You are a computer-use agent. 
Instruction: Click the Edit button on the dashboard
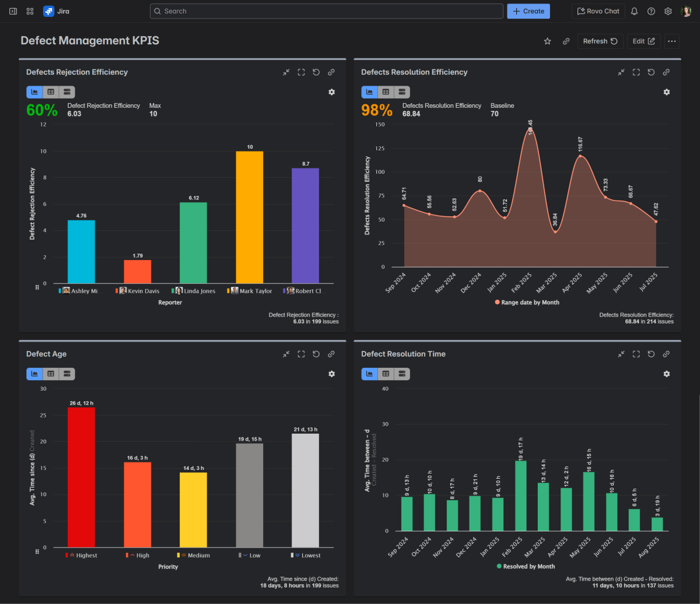pyautogui.click(x=643, y=41)
